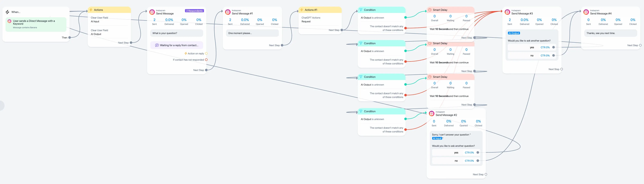
Task: Click the lightning icon in Actions #1 header
Action: 302,10
